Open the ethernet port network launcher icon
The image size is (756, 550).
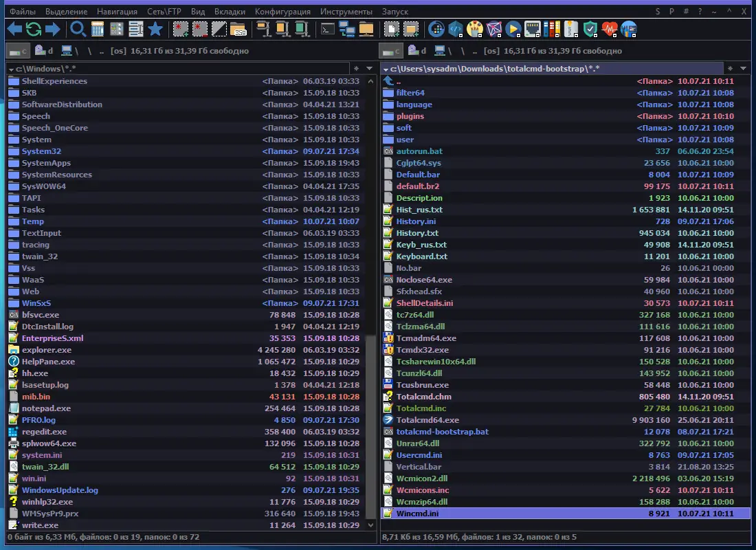(533, 30)
